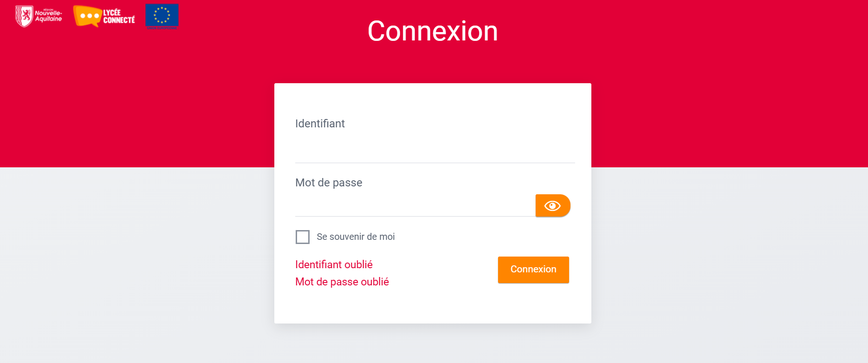
Task: Click the caption beneath the EU flag
Action: click(162, 28)
